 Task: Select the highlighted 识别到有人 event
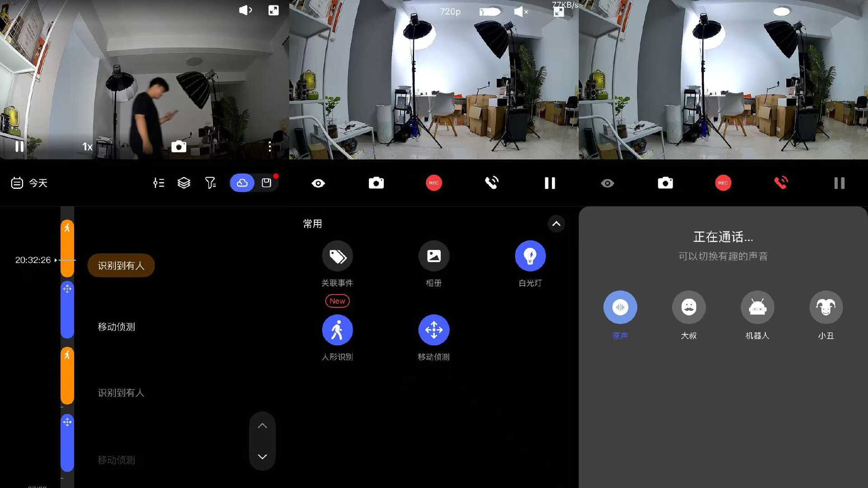pyautogui.click(x=121, y=265)
